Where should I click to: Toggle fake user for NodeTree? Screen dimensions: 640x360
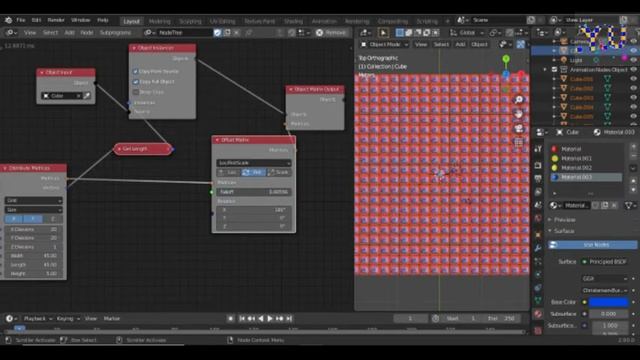218,33
